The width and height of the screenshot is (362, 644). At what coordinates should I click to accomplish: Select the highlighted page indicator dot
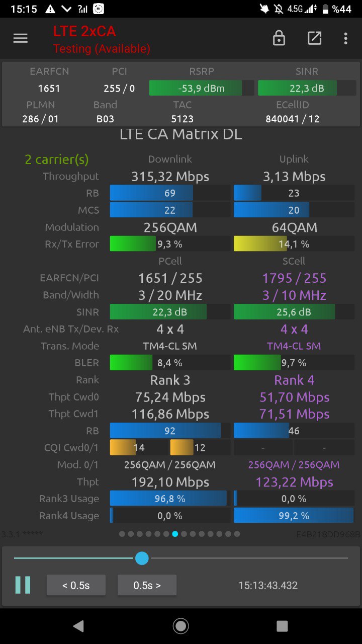click(x=175, y=534)
